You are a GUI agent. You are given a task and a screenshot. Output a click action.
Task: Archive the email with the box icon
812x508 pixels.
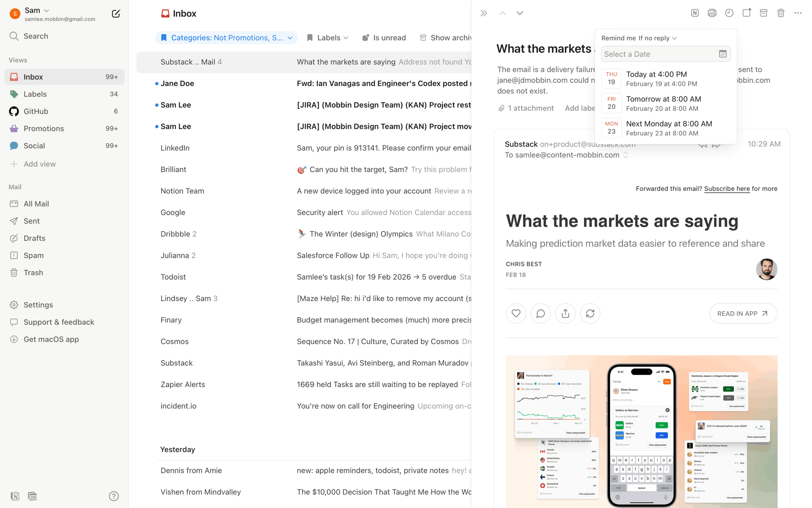(763, 13)
